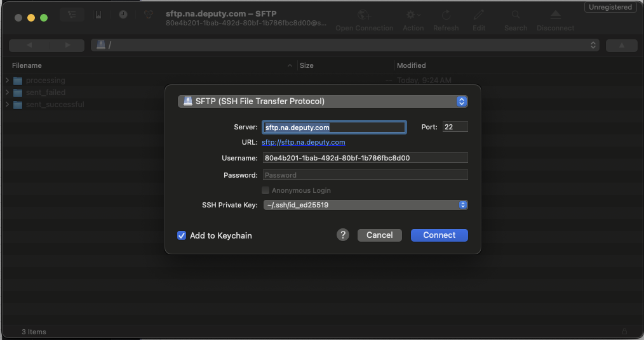Click the Edit pencil toolbar icon
The image size is (644, 340).
478,15
